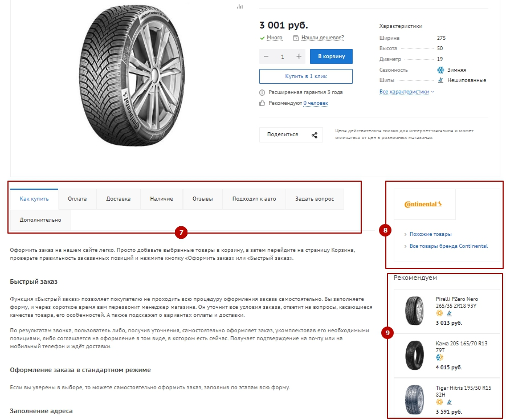Increase quantity with the plus button

[x=299, y=56]
